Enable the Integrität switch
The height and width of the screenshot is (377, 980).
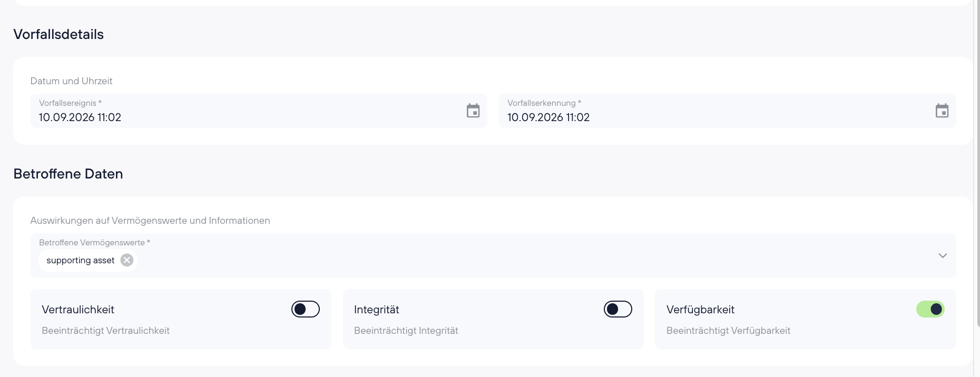[618, 309]
